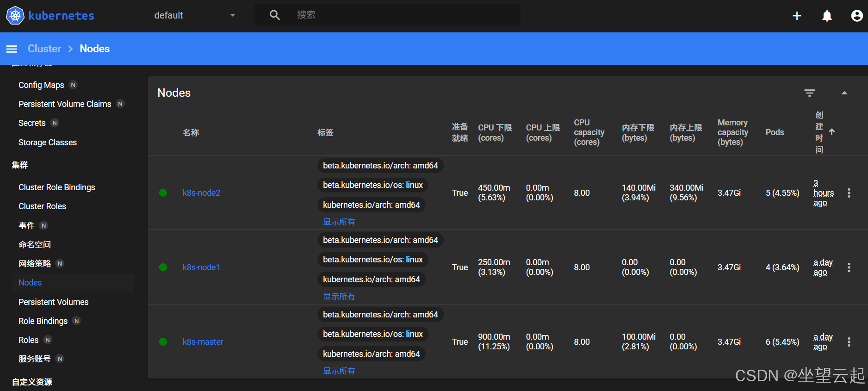Open the notifications bell

coord(827,16)
